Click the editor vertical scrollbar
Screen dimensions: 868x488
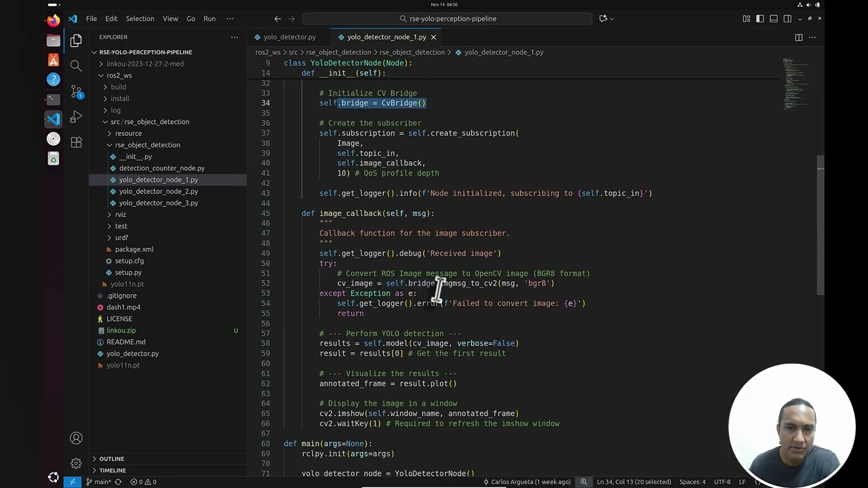point(821,225)
